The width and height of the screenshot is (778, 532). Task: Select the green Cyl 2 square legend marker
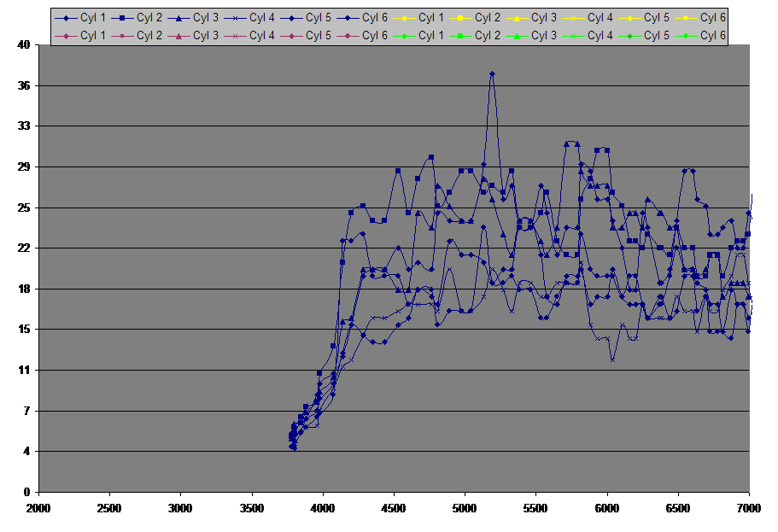(x=461, y=35)
